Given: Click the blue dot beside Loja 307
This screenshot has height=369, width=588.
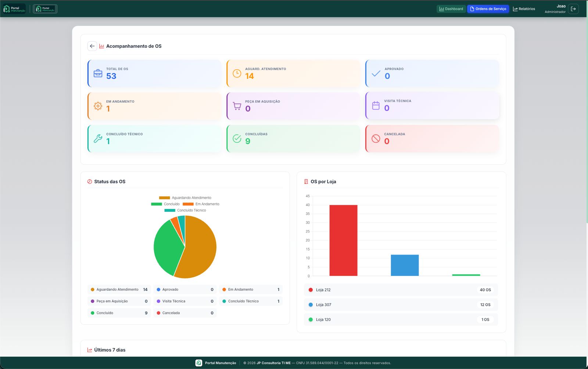Looking at the screenshot, I should coord(311,305).
